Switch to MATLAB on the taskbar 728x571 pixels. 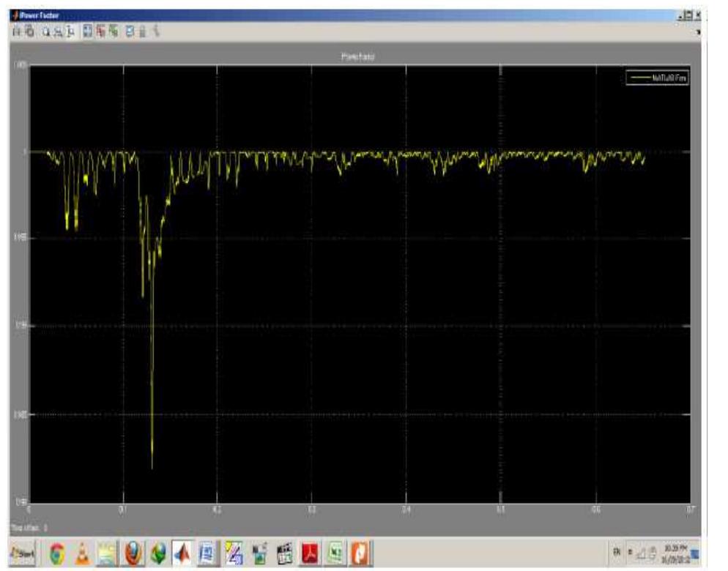[182, 553]
